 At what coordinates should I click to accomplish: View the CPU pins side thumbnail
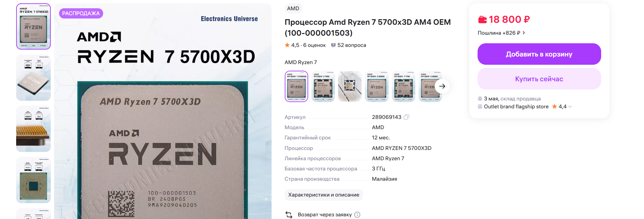pyautogui.click(x=33, y=129)
